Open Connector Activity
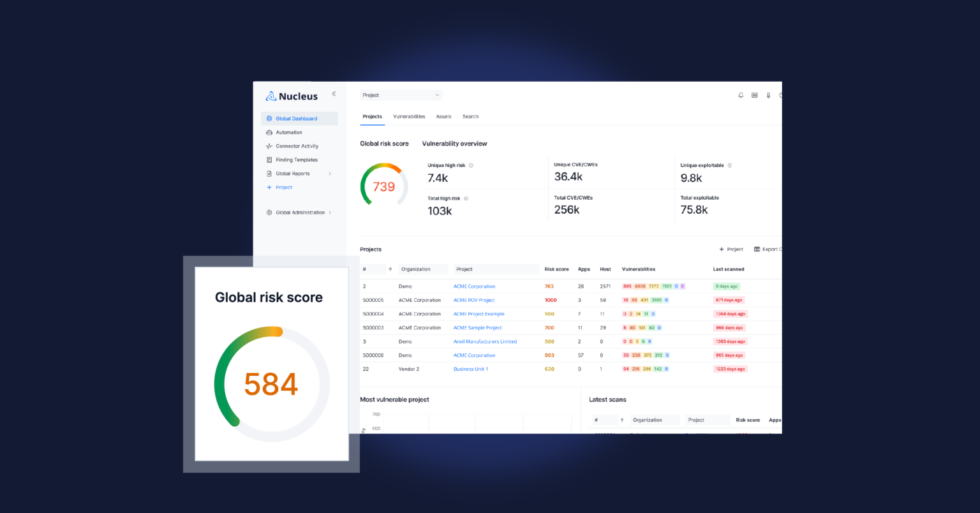Image resolution: width=980 pixels, height=513 pixels. coord(297,145)
